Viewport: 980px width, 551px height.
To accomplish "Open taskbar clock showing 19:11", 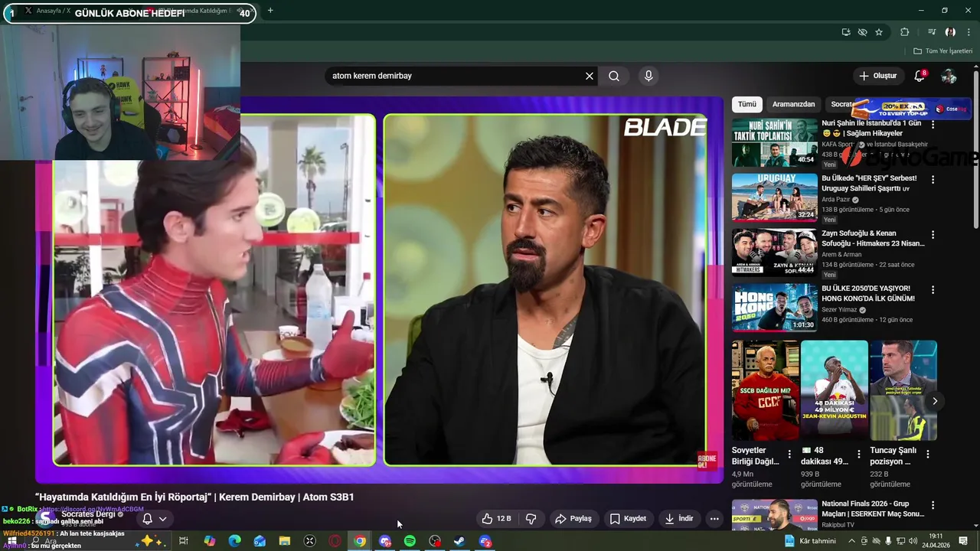I will point(936,540).
